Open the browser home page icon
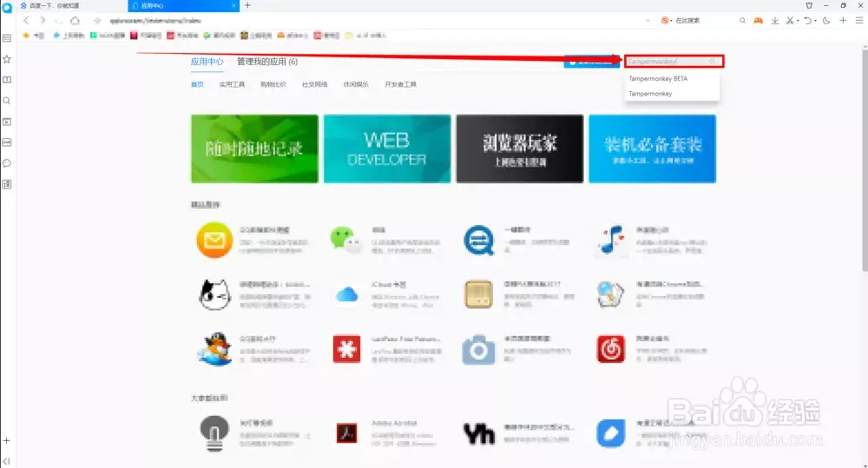Screen dimensions: 868x468 click(75, 21)
